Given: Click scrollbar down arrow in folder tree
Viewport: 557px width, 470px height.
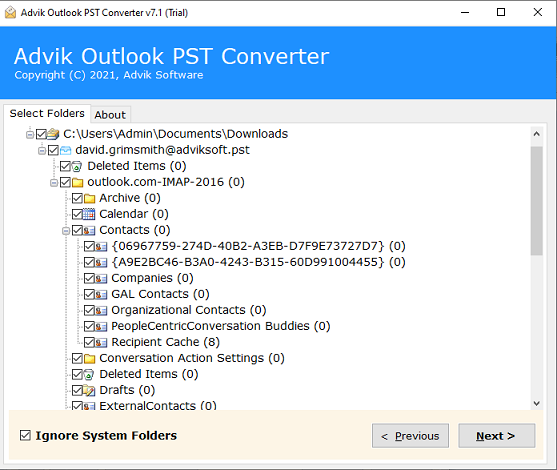Looking at the screenshot, I should [537, 404].
